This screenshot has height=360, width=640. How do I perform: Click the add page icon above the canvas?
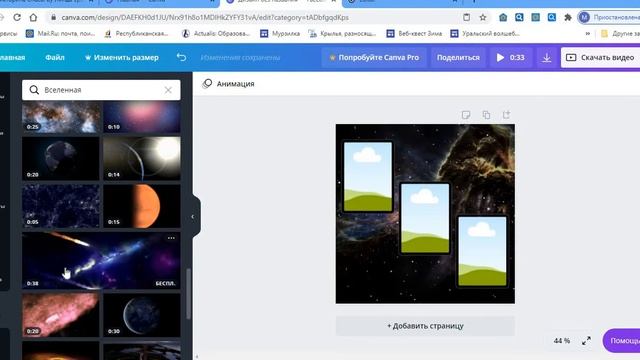point(506,115)
